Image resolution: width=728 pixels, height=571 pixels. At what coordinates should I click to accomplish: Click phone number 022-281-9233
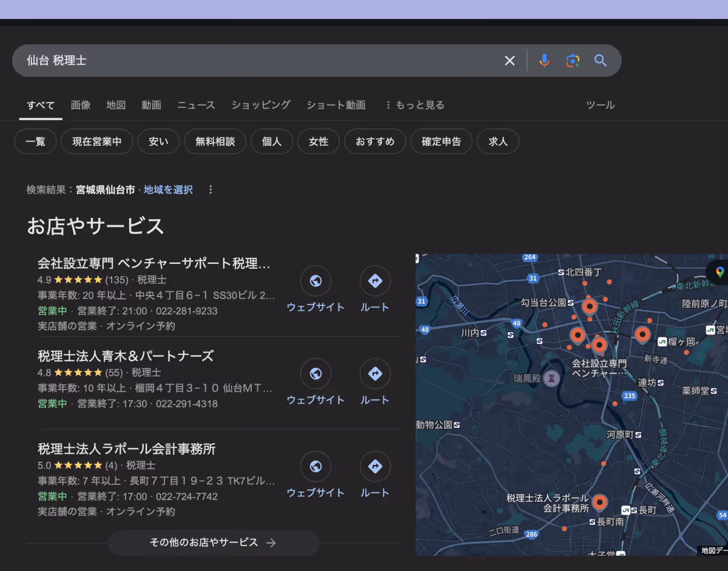[187, 311]
